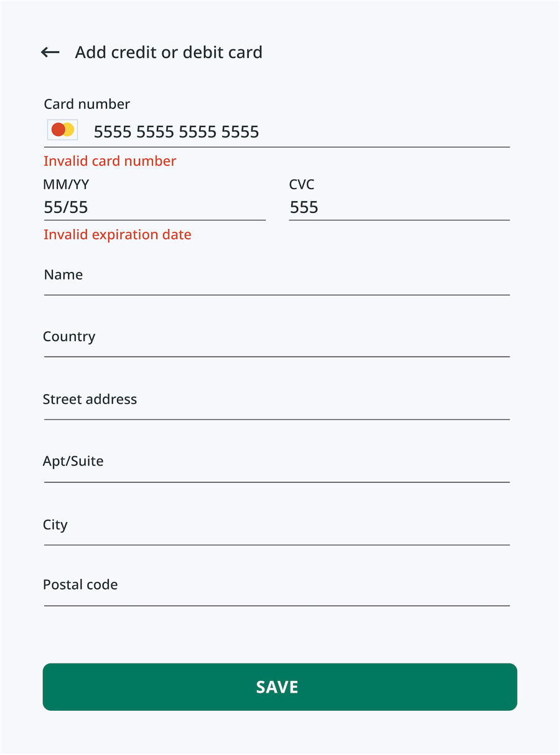The image size is (560, 755).
Task: Click the word "SAVE" on the button
Action: (278, 687)
